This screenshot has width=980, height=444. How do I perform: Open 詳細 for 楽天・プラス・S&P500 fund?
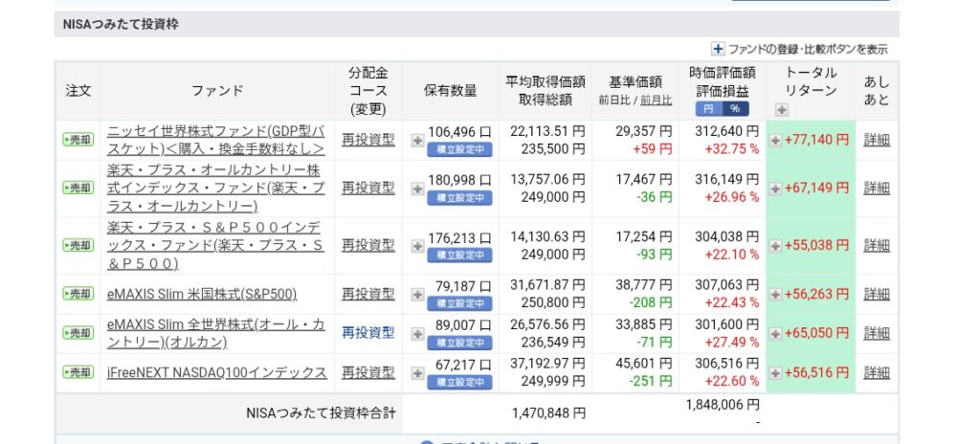(x=876, y=246)
